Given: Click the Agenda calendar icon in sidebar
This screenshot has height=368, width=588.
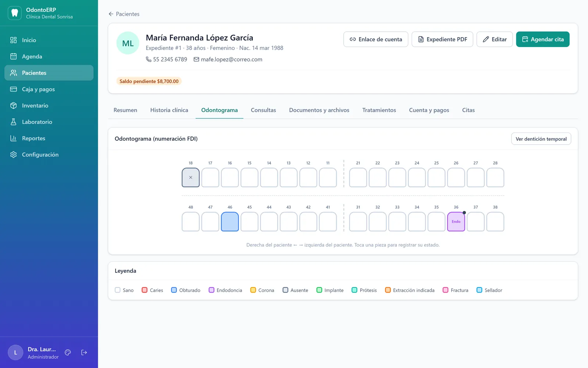Looking at the screenshot, I should 14,56.
